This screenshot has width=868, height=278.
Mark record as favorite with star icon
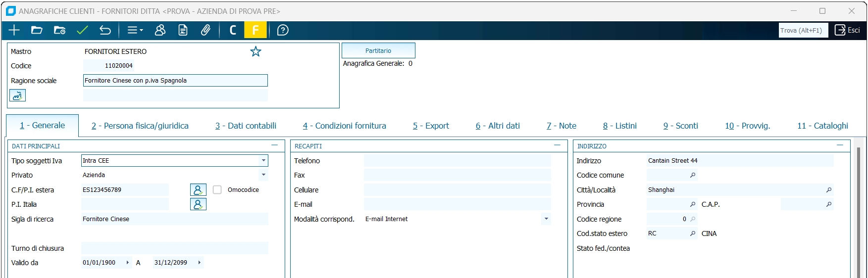(255, 51)
